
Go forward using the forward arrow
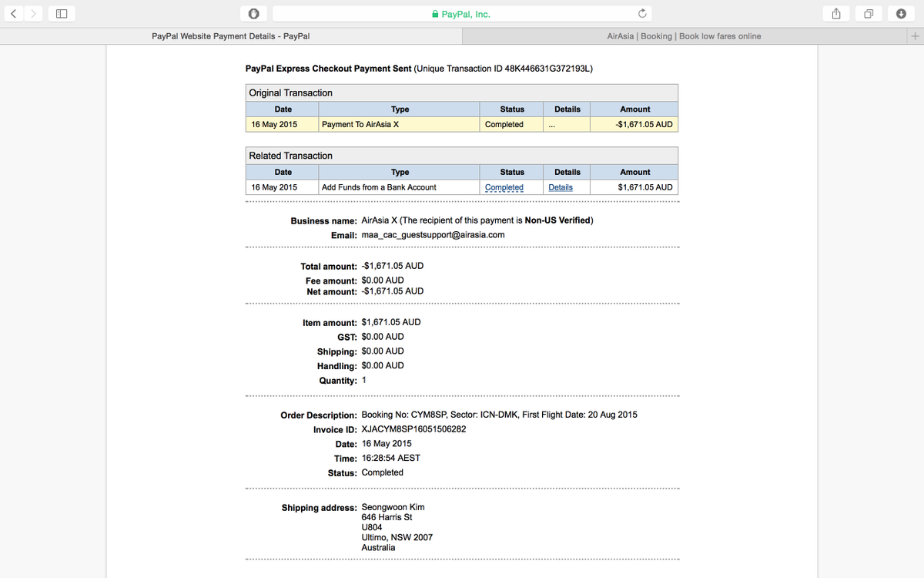point(33,14)
